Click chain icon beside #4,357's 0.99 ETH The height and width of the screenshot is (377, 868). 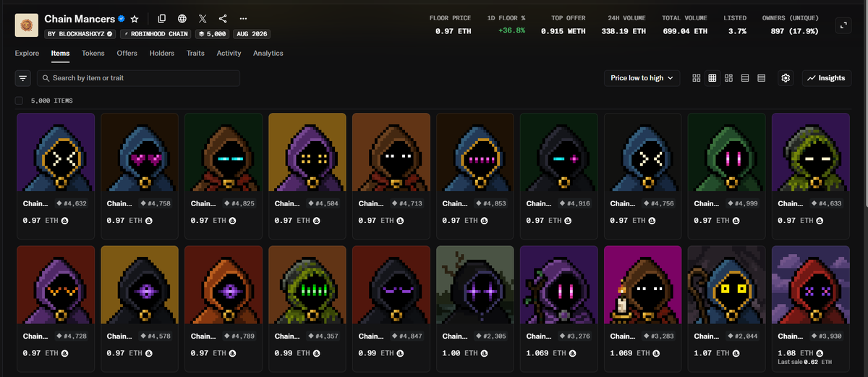(x=316, y=353)
